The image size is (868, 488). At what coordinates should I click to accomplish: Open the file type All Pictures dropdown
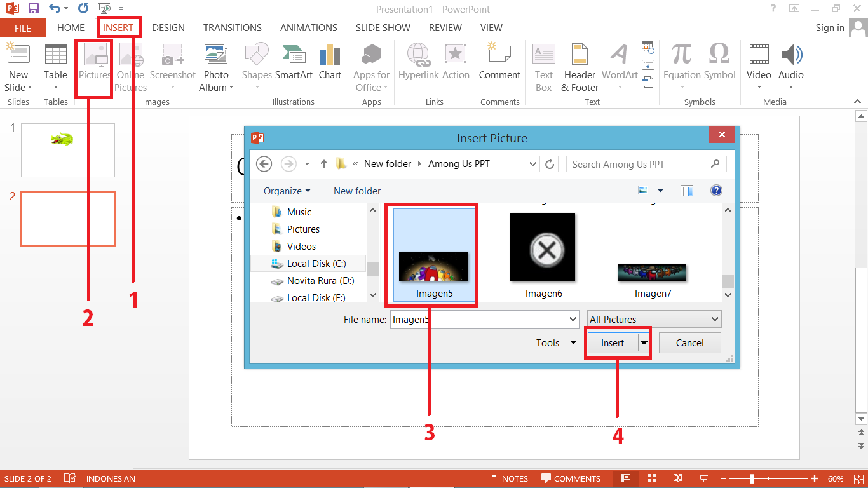tap(654, 319)
